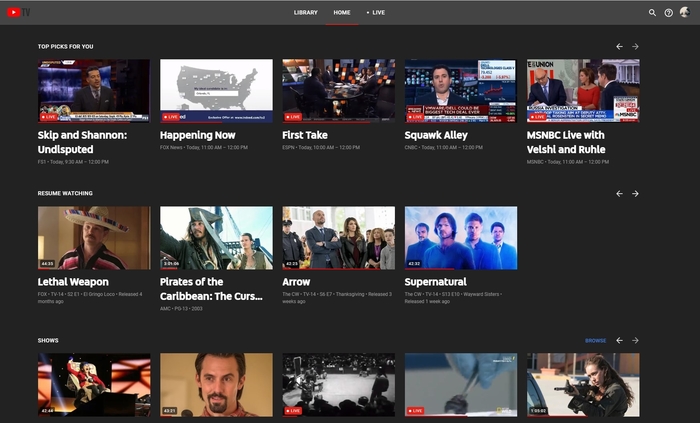Open the search icon
The image size is (700, 423).
tap(652, 12)
